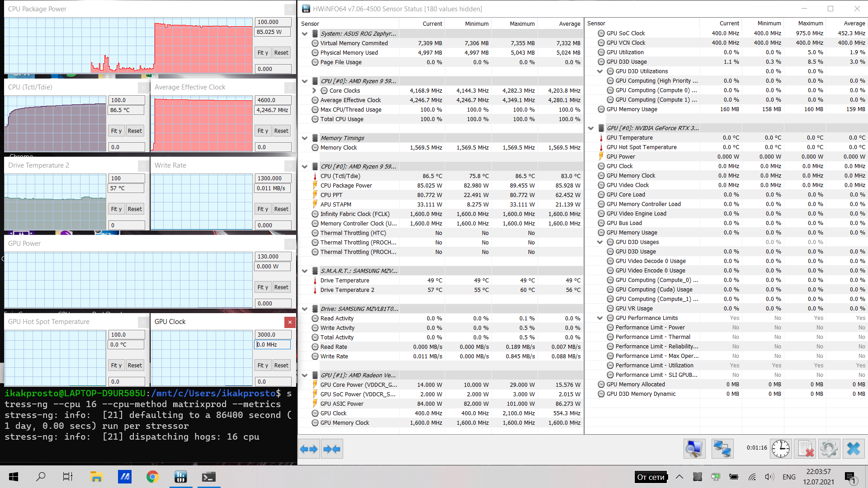Screen dimensions: 868x488
Task: Open Wi-Fi network tray icon
Action: [752, 477]
